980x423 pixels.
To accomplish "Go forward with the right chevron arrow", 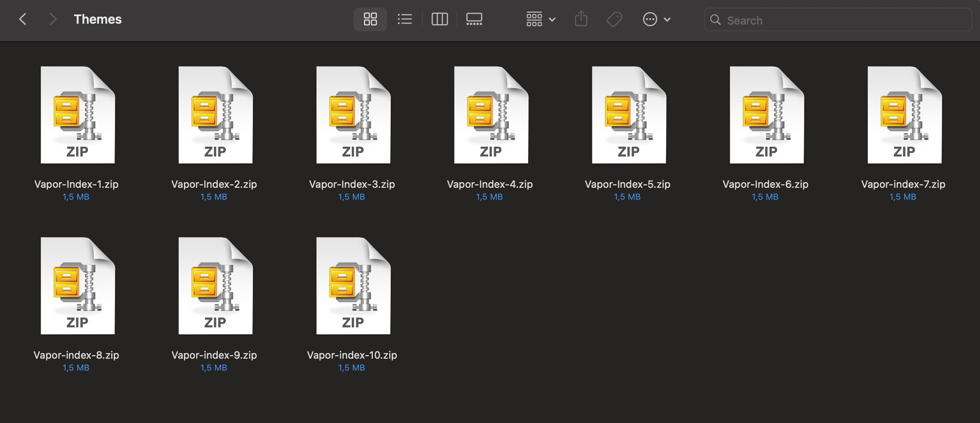I will pos(53,19).
